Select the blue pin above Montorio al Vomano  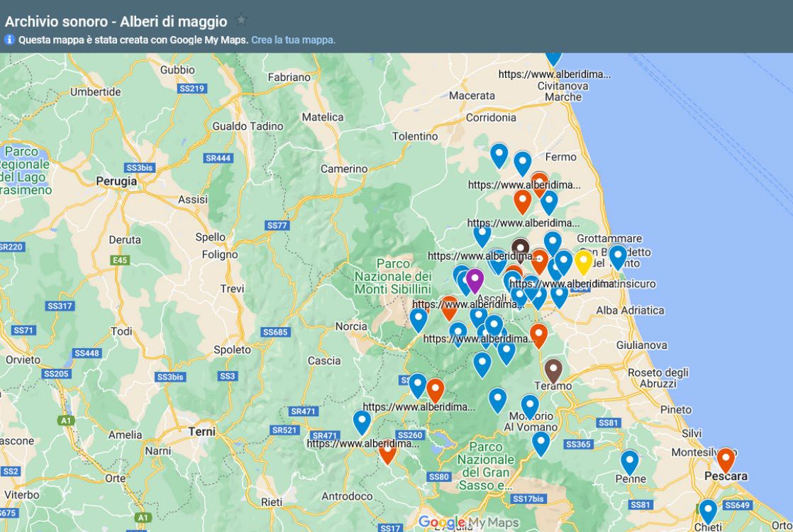pyautogui.click(x=530, y=405)
